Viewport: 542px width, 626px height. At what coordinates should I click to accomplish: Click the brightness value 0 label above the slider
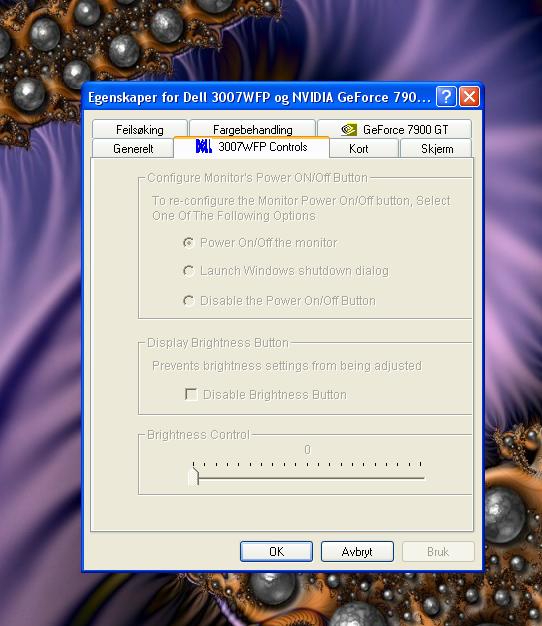[x=307, y=450]
